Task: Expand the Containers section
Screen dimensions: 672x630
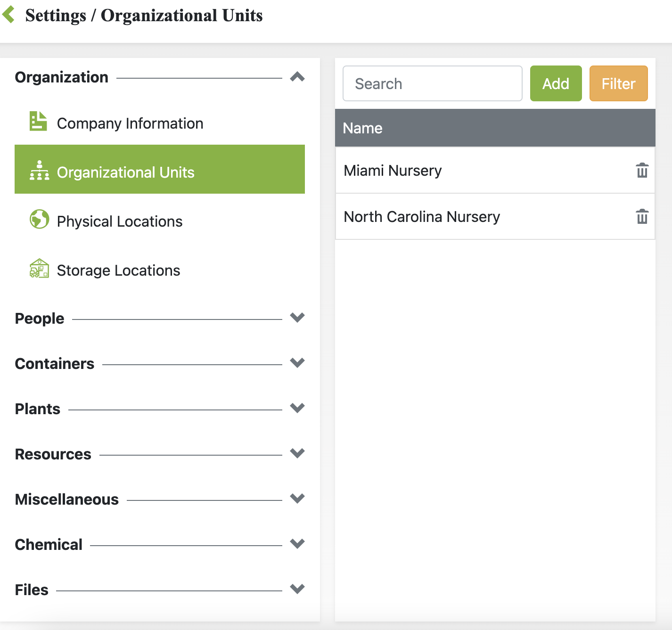Action: tap(297, 363)
